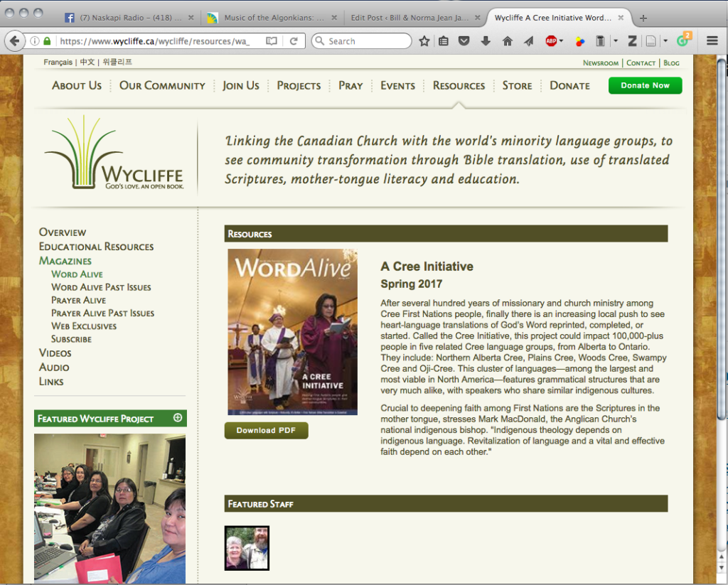728x585 pixels.
Task: Click the featured staff couple photo
Action: point(247,548)
